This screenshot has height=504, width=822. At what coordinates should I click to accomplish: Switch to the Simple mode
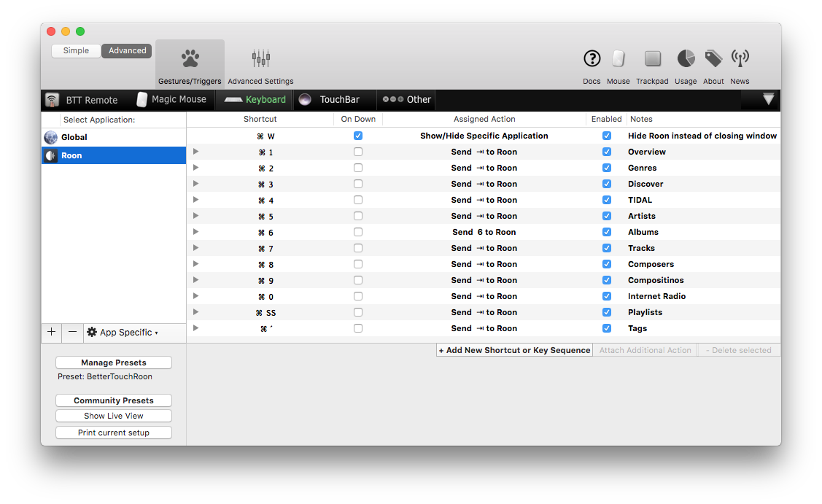[x=76, y=50]
